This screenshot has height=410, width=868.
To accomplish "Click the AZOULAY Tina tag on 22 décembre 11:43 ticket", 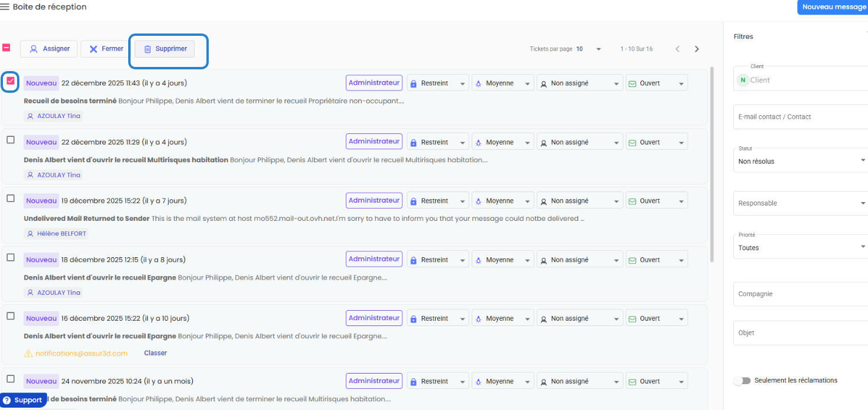I will (x=53, y=116).
